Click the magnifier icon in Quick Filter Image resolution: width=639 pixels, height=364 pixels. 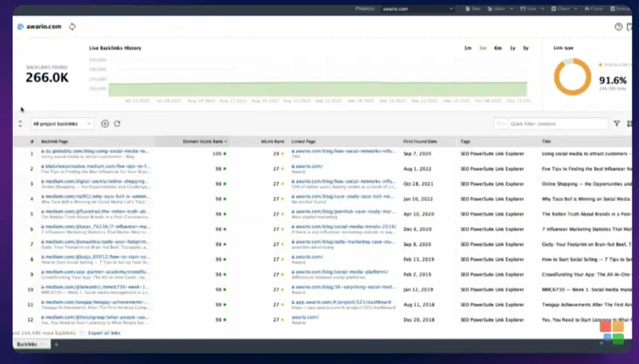[x=498, y=124]
